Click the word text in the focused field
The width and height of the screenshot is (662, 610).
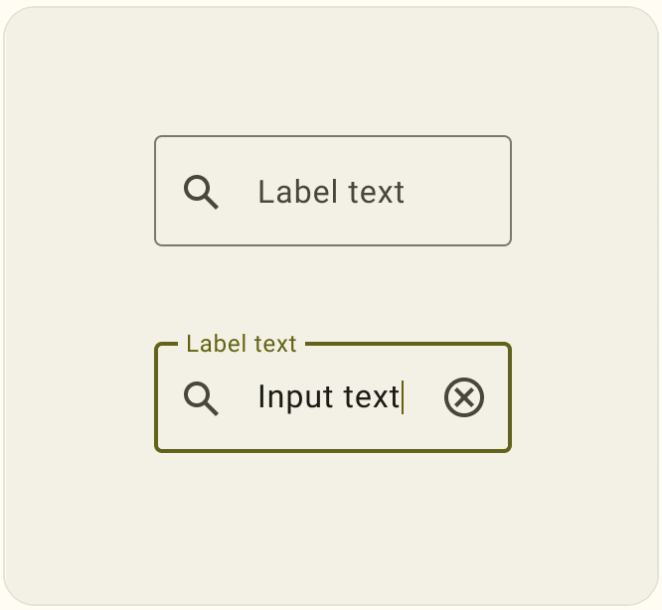371,397
